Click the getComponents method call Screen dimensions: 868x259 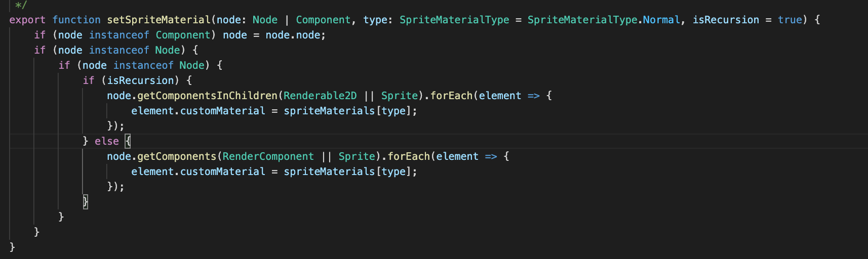click(177, 156)
